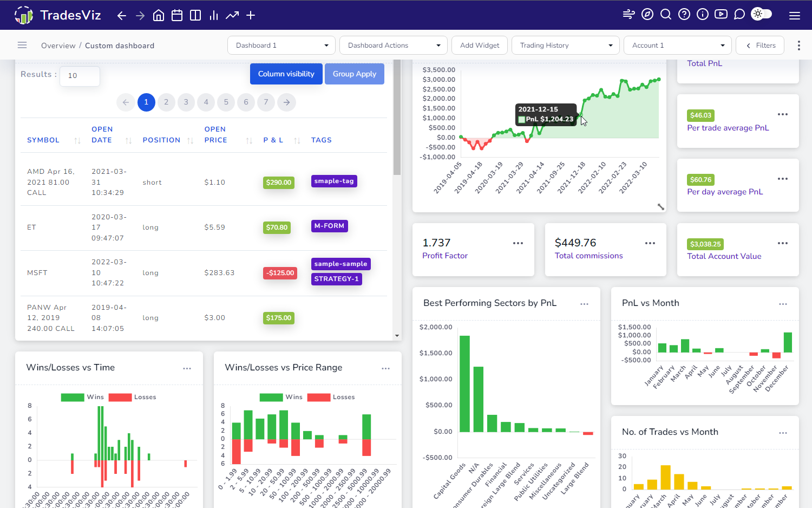The image size is (812, 508).
Task: Click the compass explore icon
Action: point(647,15)
